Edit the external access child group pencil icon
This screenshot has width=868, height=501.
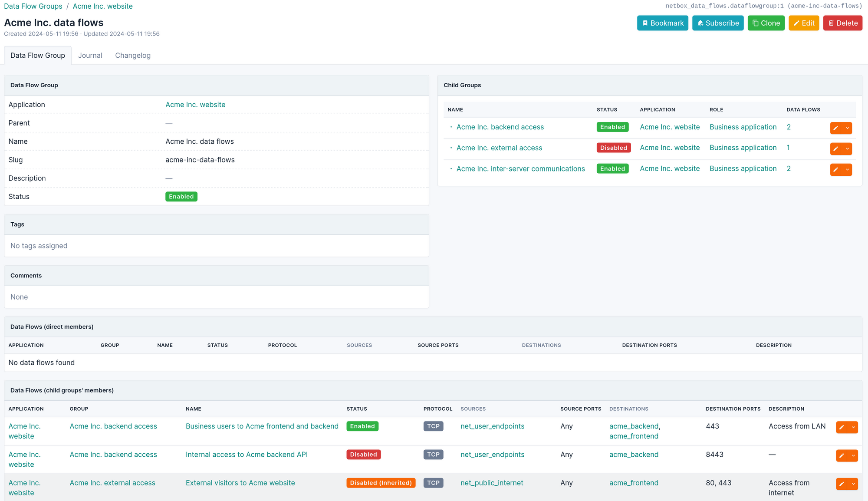[836, 149]
